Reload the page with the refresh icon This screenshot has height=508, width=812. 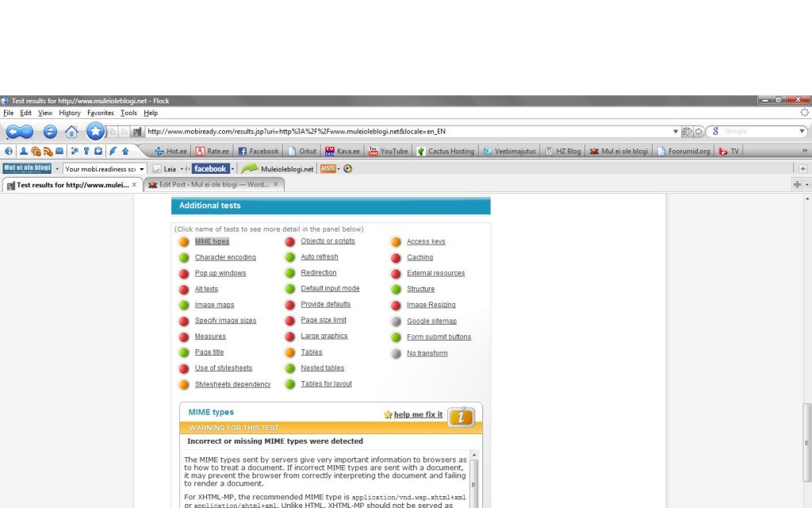(x=49, y=132)
